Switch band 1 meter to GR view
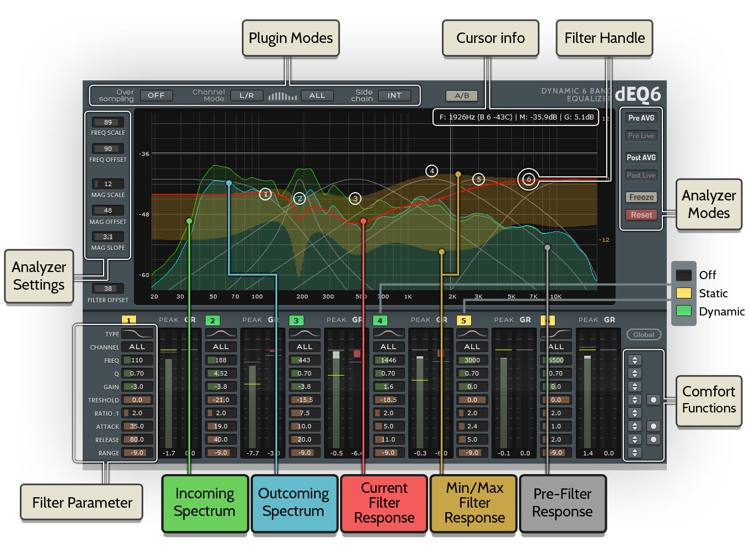This screenshot has width=750, height=560. click(x=190, y=319)
